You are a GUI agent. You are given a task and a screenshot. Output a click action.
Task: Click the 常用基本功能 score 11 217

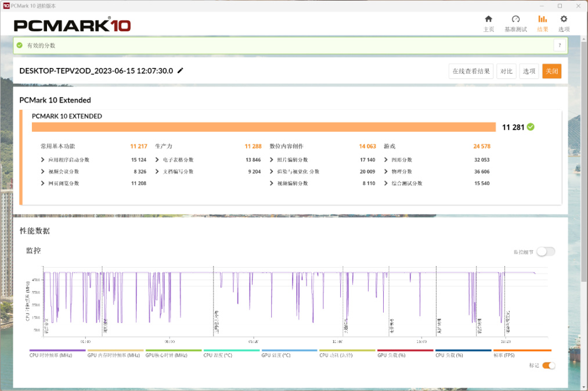[139, 146]
